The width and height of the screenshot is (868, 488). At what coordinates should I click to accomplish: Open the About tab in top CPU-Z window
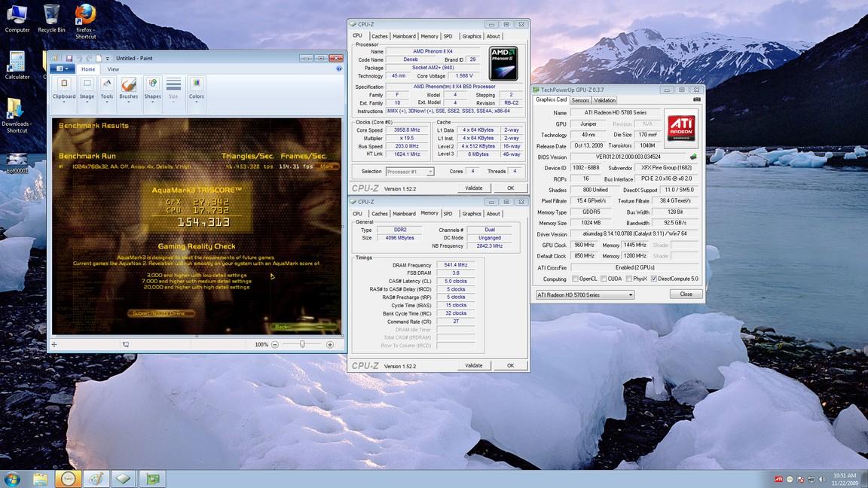[493, 36]
